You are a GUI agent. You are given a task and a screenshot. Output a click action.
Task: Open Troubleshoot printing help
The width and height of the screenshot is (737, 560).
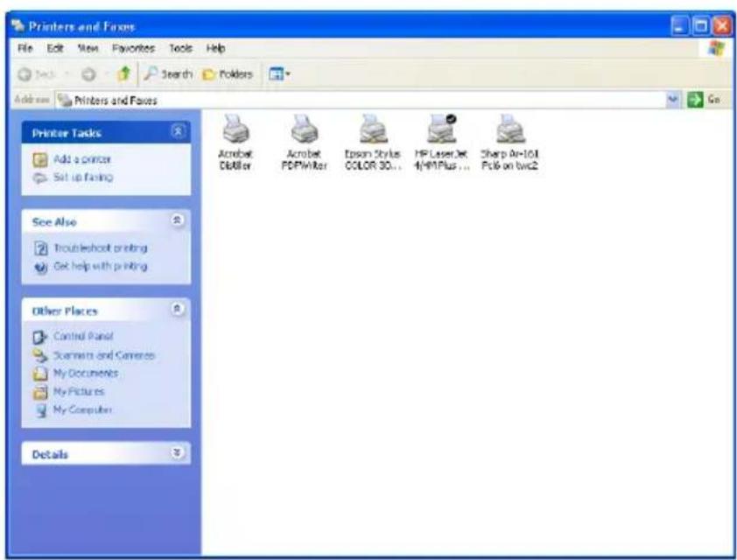click(x=100, y=248)
